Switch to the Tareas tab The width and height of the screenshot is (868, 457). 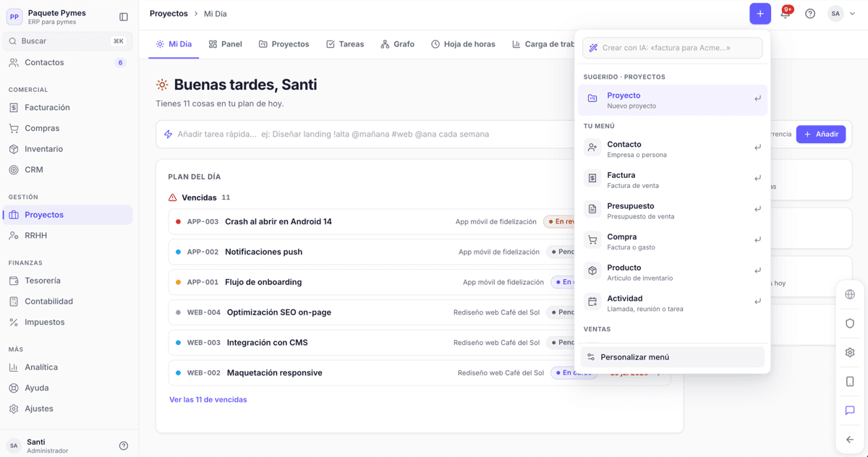coord(345,44)
